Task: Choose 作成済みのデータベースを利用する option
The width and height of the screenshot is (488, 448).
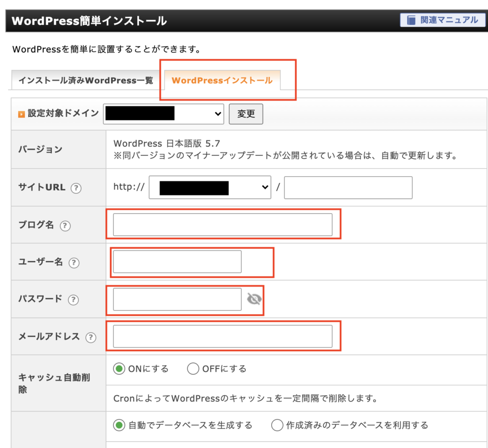Action: (277, 425)
